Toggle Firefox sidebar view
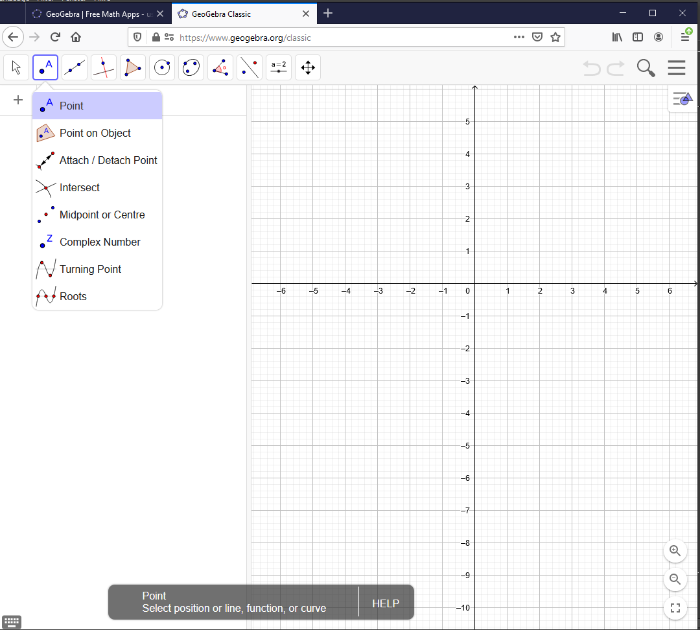Viewport: 700px width, 630px height. (x=638, y=37)
